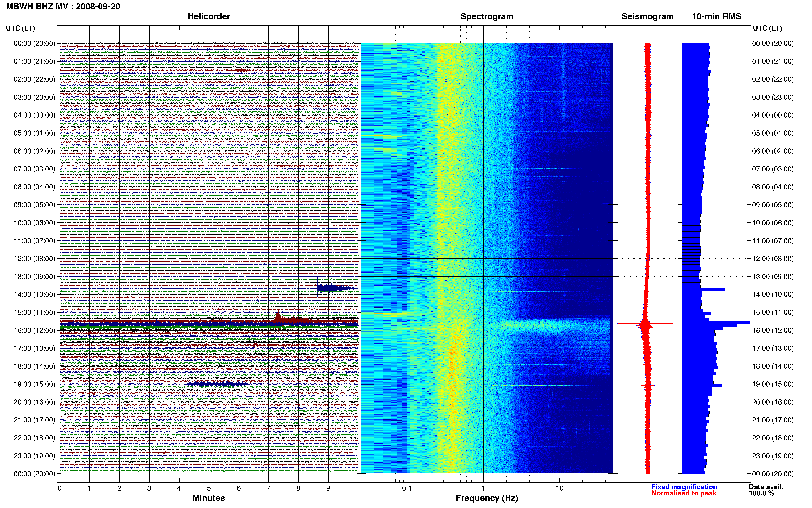Click the right-side time label '19:00 (15:00)'
This screenshot has width=812, height=508.
[x=773, y=384]
